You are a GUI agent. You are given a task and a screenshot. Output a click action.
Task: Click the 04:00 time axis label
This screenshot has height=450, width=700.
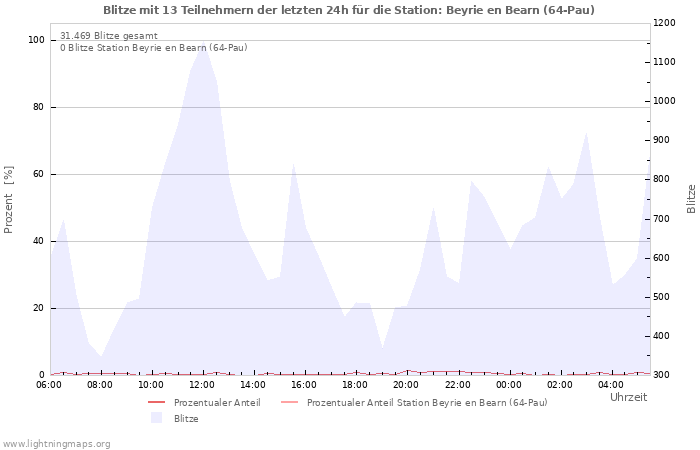pyautogui.click(x=611, y=384)
